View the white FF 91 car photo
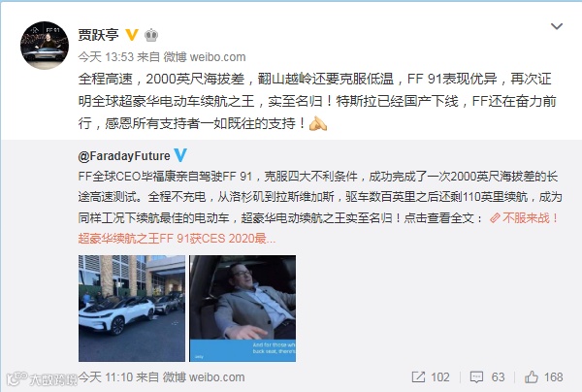582x392 pixels. click(x=131, y=309)
